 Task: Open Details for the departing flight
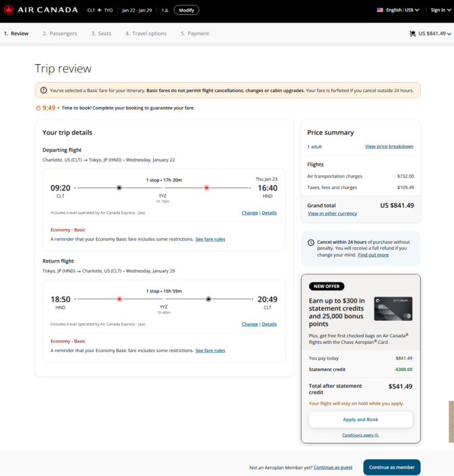click(x=269, y=213)
